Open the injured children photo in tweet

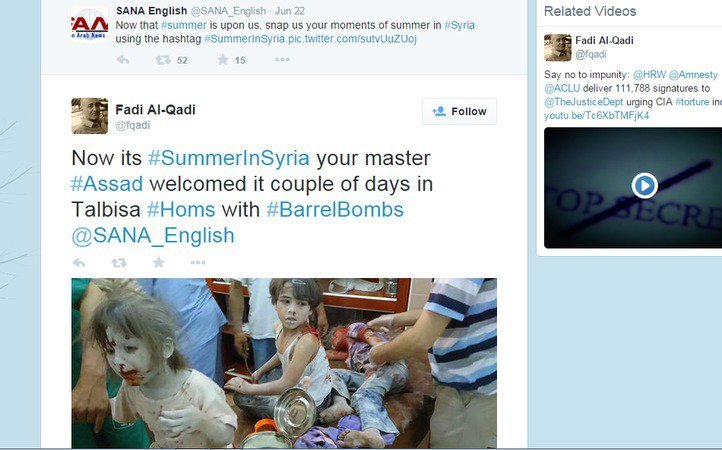click(284, 363)
